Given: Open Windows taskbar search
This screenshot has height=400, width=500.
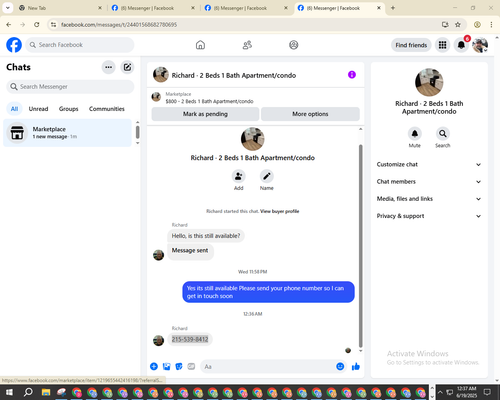Looking at the screenshot, I should (x=28, y=392).
